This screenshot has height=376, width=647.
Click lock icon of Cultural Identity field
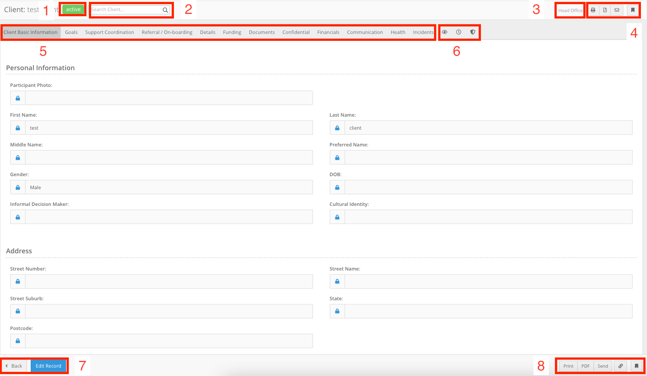click(x=337, y=217)
